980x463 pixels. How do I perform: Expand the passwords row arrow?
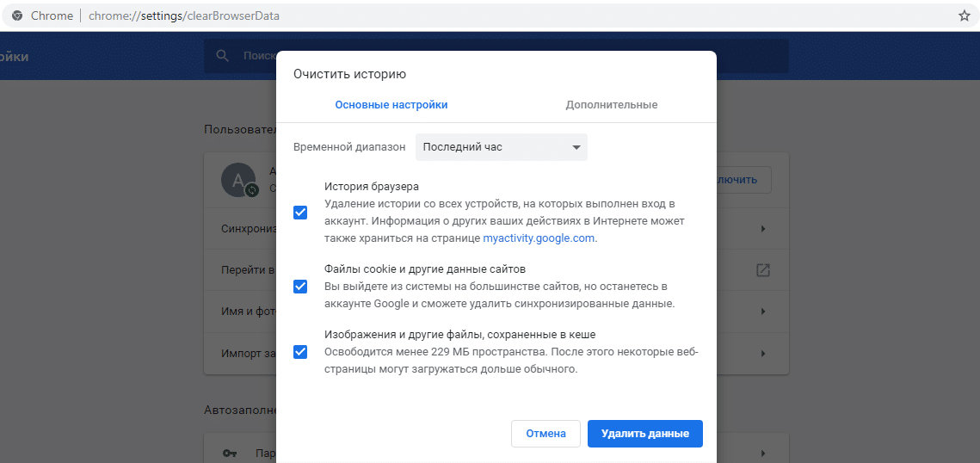(x=762, y=453)
